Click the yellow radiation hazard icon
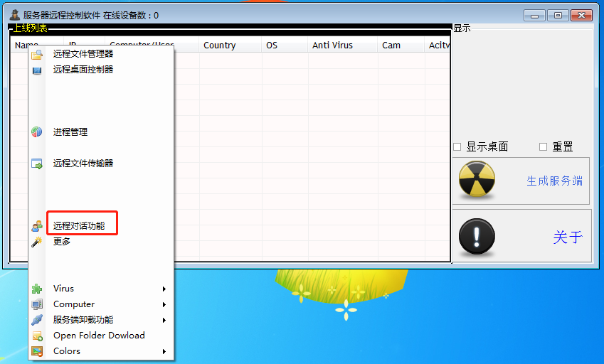Screen dimensions: 604x364 (476, 180)
